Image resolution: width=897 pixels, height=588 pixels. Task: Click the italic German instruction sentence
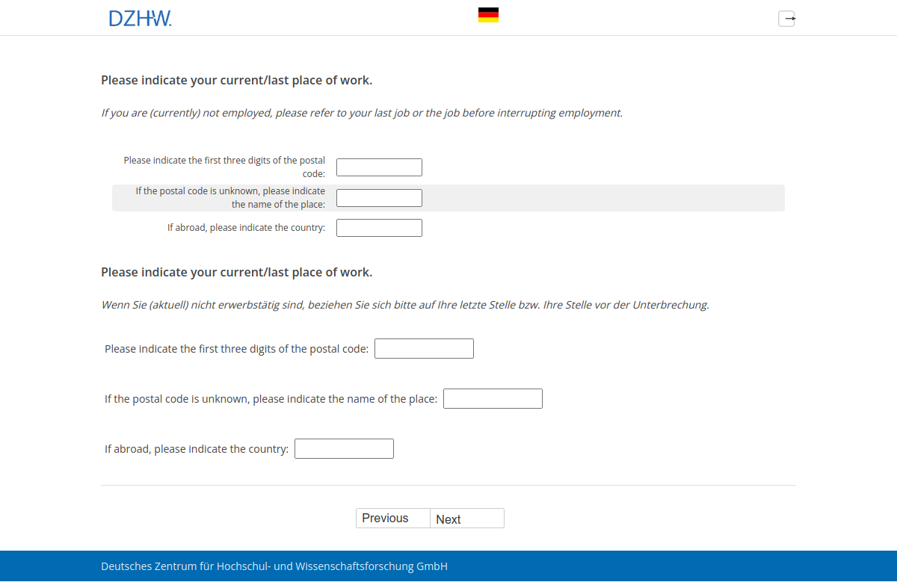pyautogui.click(x=406, y=305)
